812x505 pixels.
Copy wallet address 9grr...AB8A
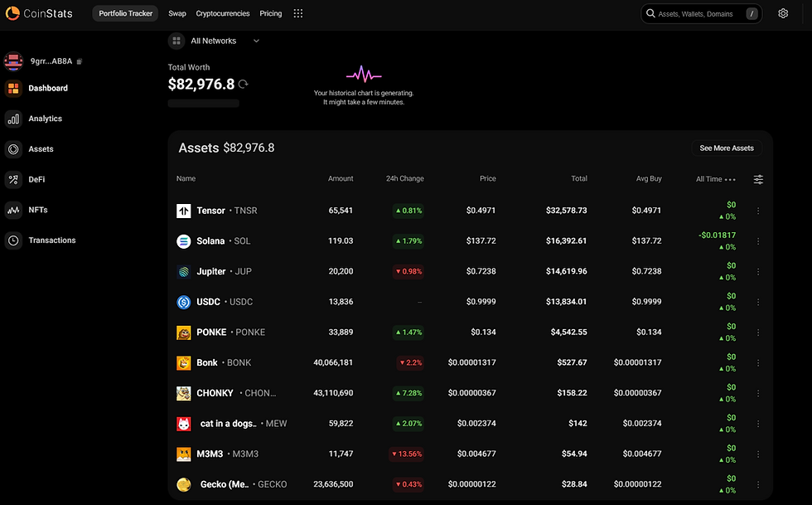point(80,61)
